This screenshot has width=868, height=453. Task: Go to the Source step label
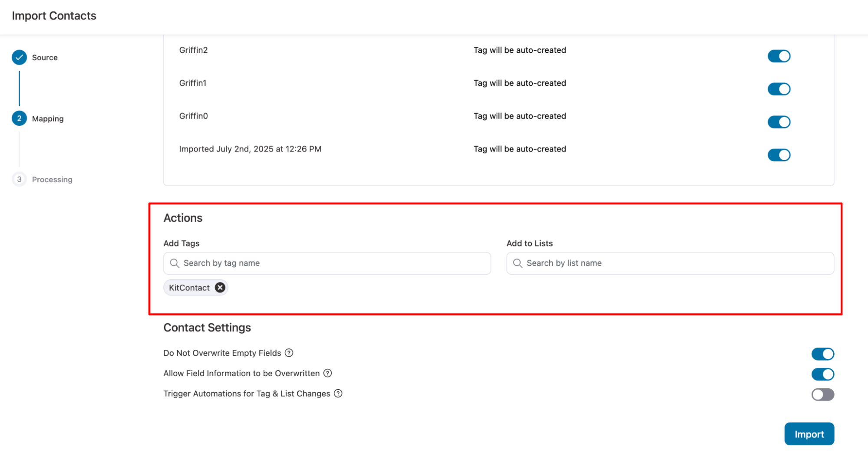(x=45, y=58)
